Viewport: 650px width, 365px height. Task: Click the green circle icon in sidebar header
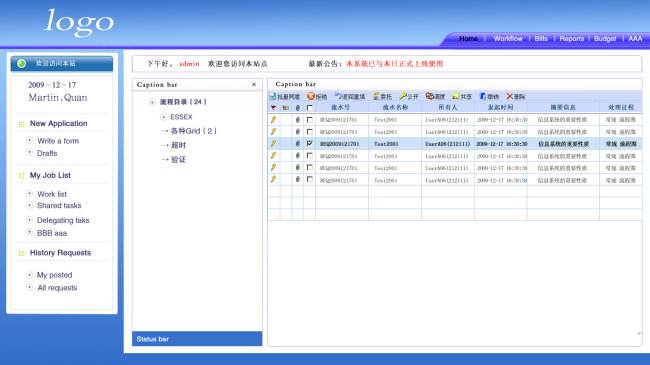[x=22, y=63]
